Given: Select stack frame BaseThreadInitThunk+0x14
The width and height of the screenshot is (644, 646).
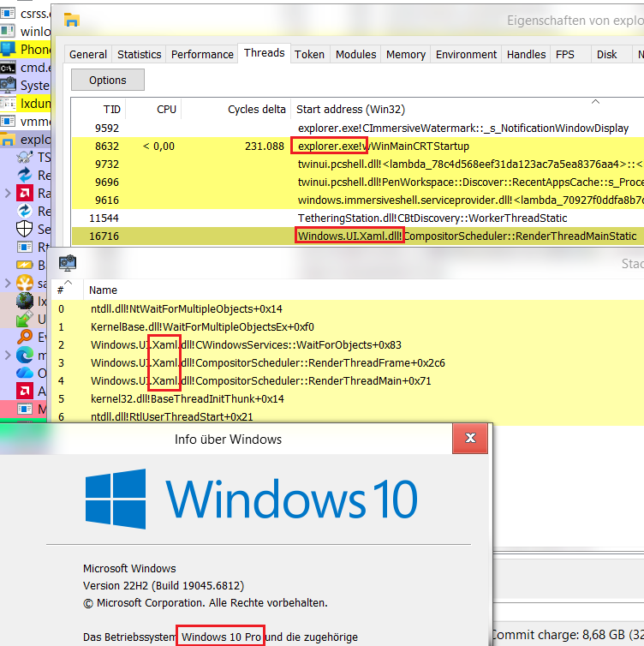Looking at the screenshot, I should pyautogui.click(x=348, y=398).
